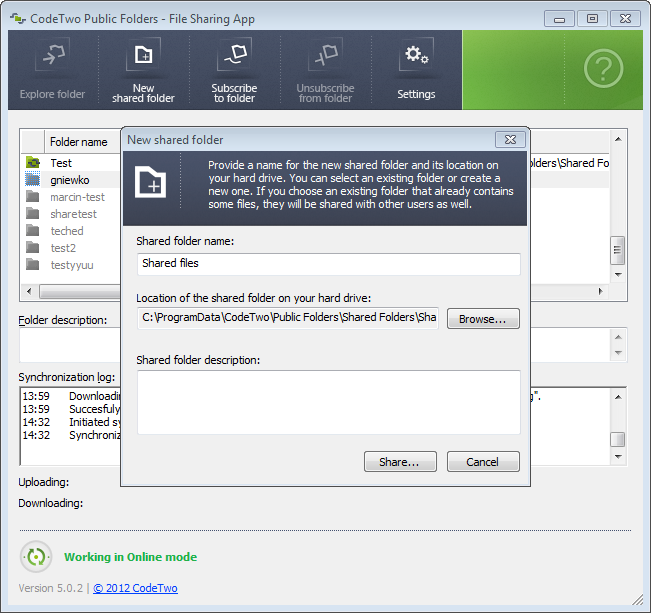651x613 pixels.
Task: Click the Synchronization log scrollbar thumb
Action: (x=617, y=439)
